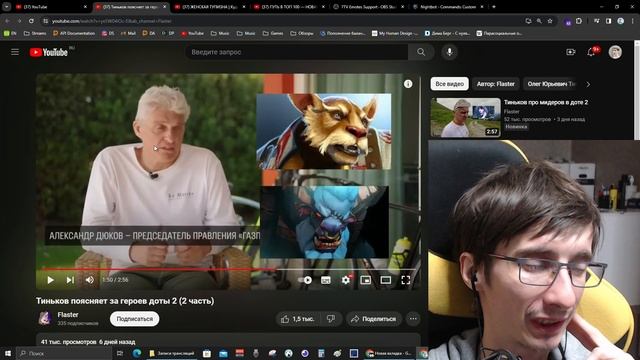
Task: Open the Mail app on taskbar
Action: click(x=223, y=353)
